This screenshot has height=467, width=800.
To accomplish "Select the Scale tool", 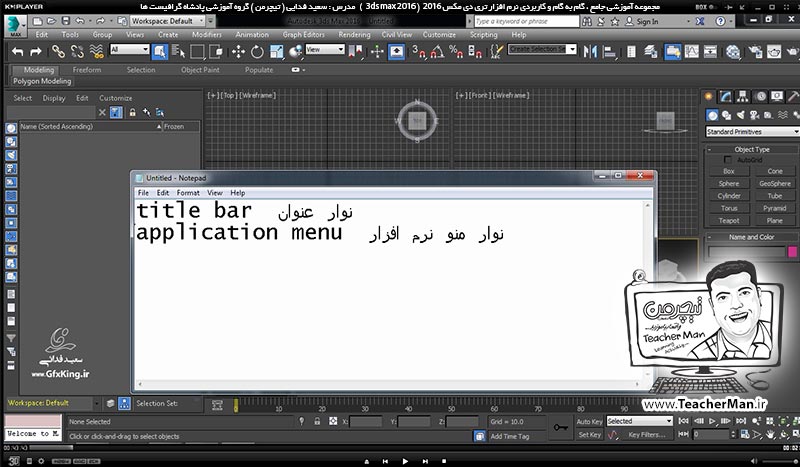I will (277, 51).
